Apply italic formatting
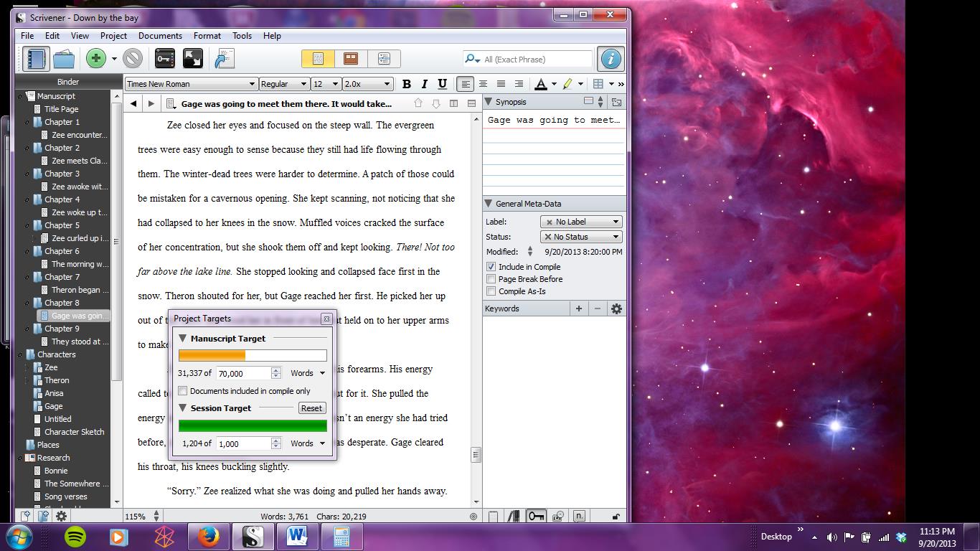 [424, 84]
